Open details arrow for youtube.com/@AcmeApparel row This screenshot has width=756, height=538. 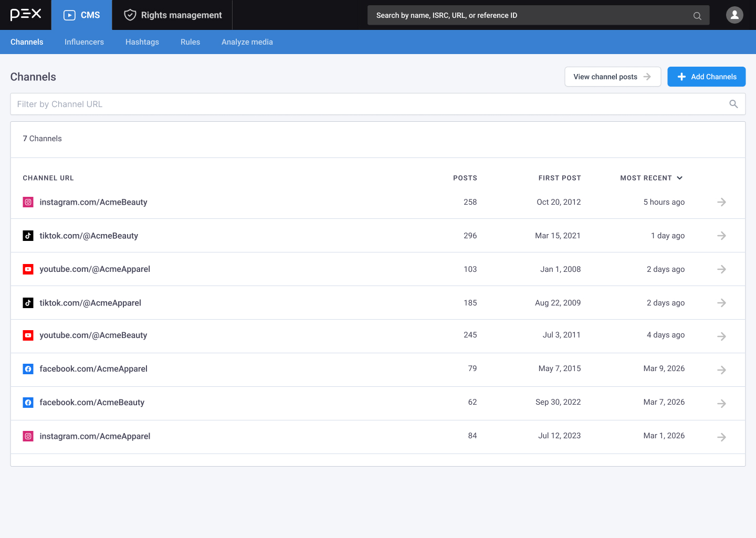pyautogui.click(x=721, y=269)
